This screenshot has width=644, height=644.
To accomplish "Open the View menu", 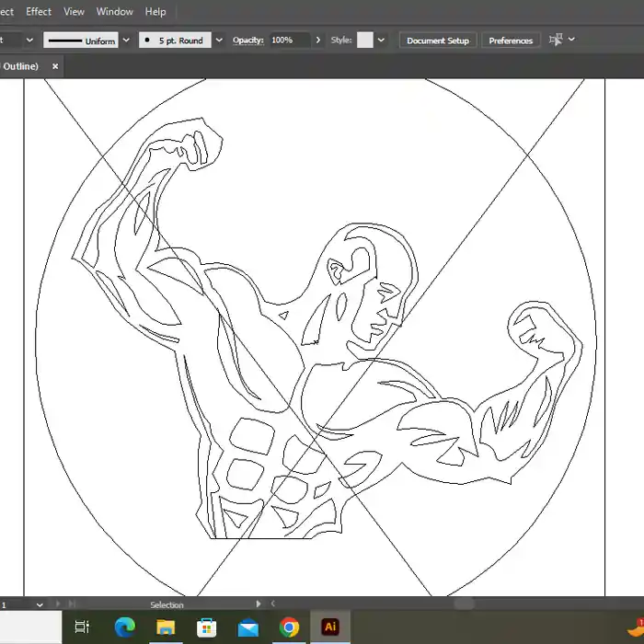I will click(74, 11).
